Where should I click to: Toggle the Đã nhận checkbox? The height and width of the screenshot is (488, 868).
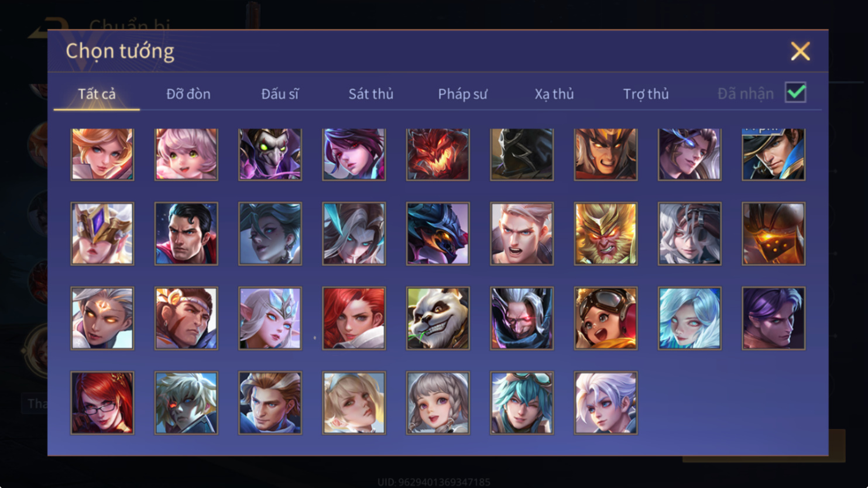click(795, 92)
